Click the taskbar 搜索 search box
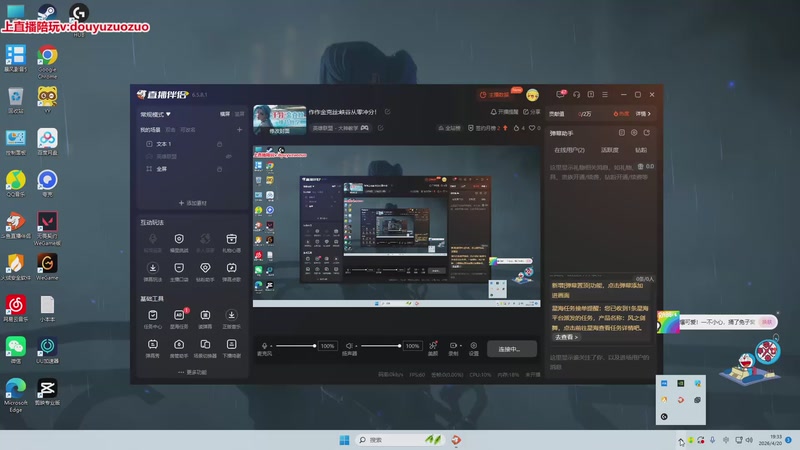800x450 pixels. click(401, 440)
